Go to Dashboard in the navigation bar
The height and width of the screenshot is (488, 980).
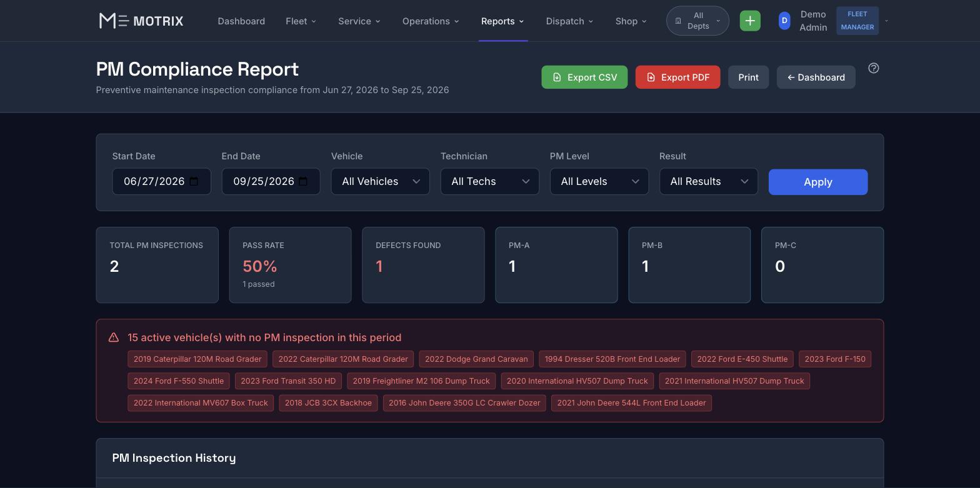click(x=241, y=21)
